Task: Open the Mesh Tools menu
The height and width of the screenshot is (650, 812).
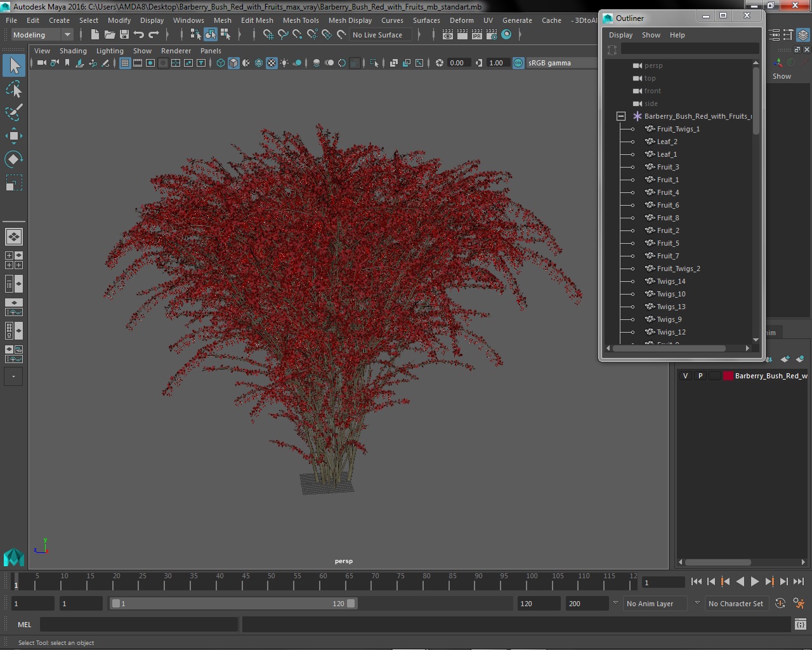Action: (x=301, y=20)
